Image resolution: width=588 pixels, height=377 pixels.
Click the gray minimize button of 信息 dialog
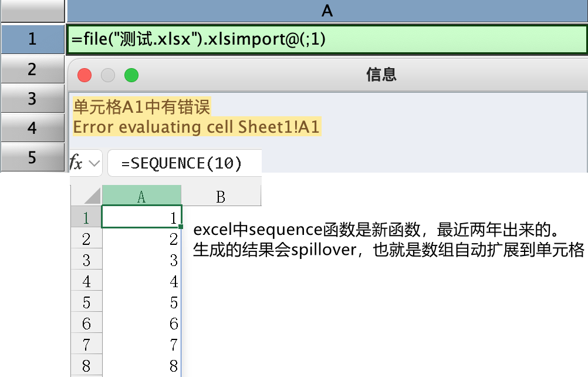tap(108, 75)
